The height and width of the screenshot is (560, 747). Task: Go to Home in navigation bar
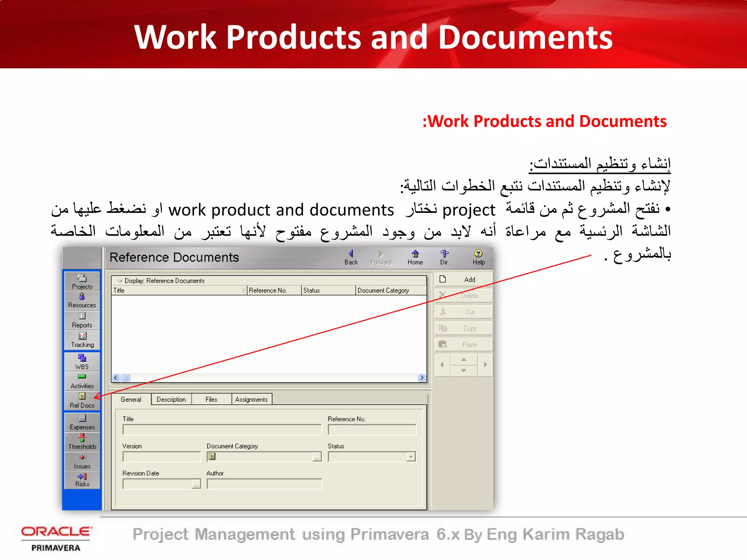pyautogui.click(x=415, y=257)
